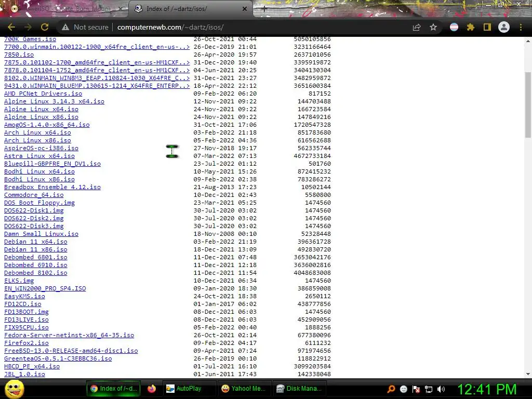Click the page scrollbar up arrow
Image resolution: width=532 pixels, height=399 pixels.
[528, 41]
